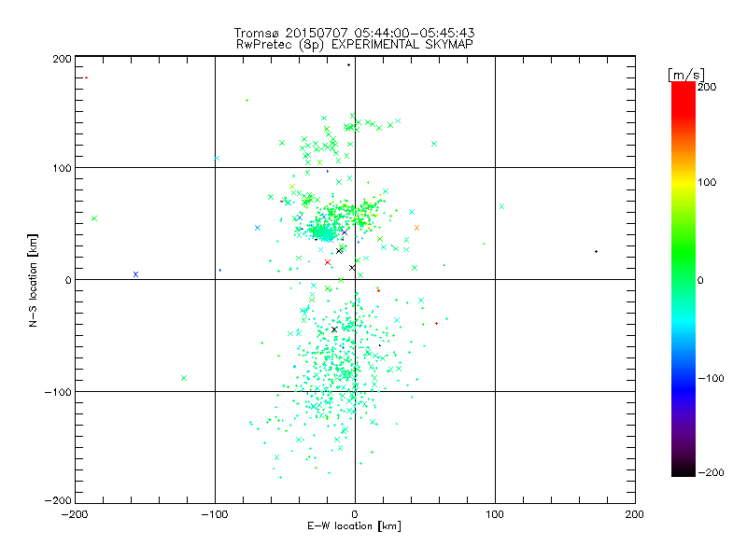
Task: Click the colorbar tick label '-200'
Action: tap(711, 472)
